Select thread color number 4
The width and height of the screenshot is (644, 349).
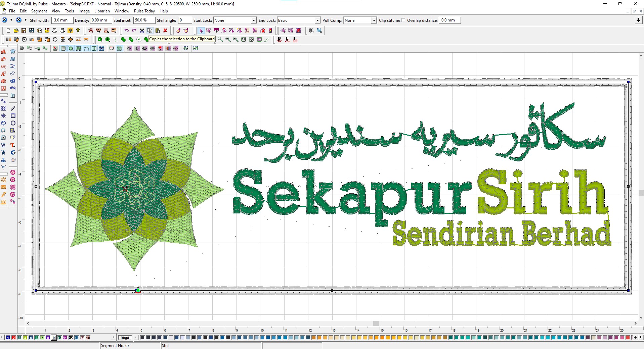coord(25,338)
